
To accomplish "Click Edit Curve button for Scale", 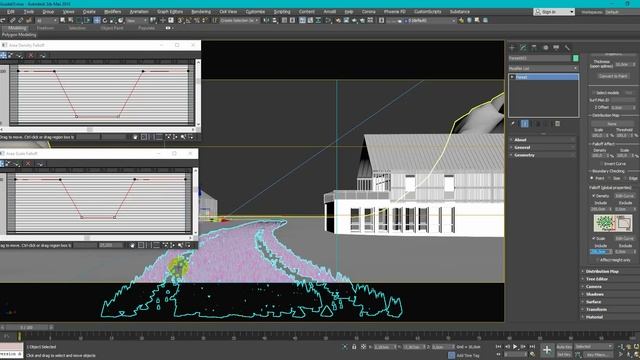I will point(624,238).
